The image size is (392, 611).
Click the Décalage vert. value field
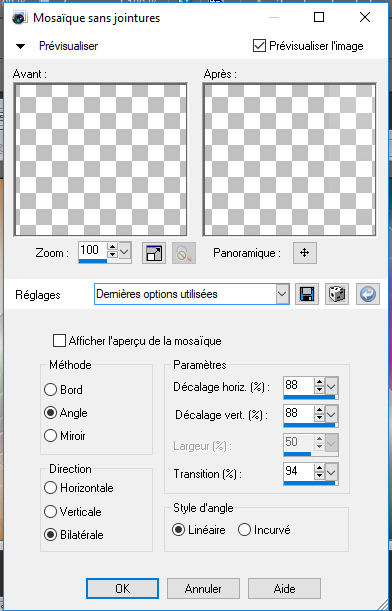pos(298,413)
